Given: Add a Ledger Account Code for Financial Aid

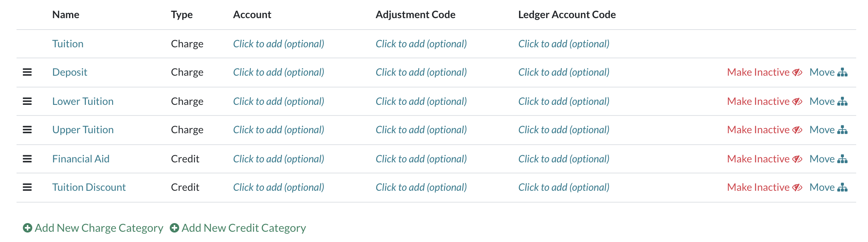Looking at the screenshot, I should coord(564,158).
